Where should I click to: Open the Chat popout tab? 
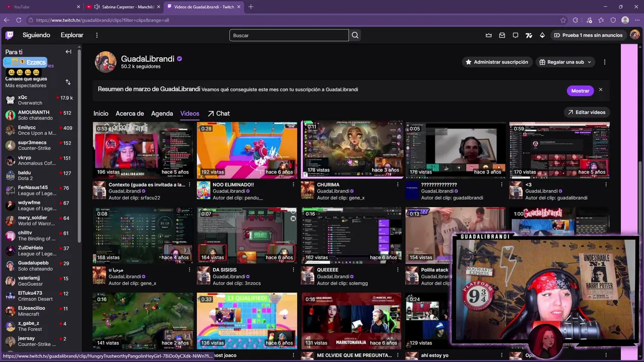pyautogui.click(x=219, y=114)
